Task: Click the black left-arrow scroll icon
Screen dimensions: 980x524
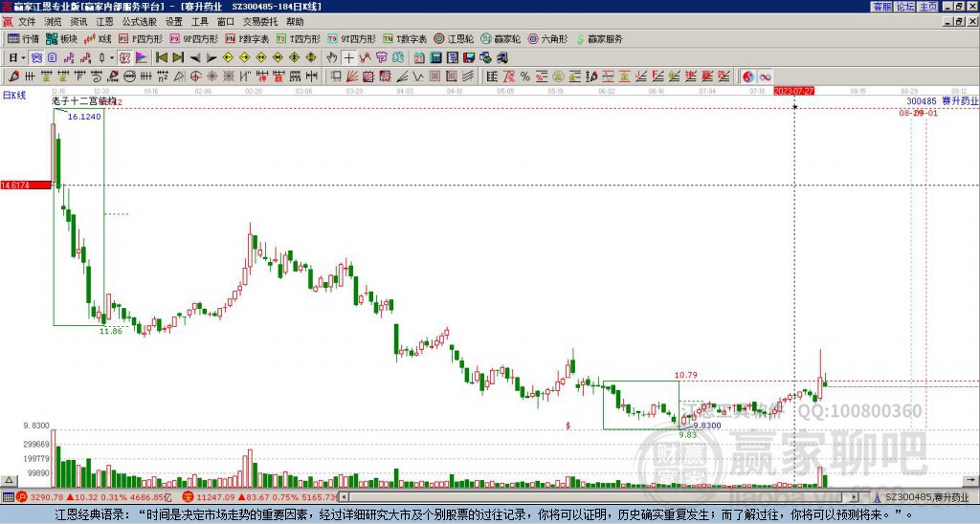Action: [x=195, y=58]
